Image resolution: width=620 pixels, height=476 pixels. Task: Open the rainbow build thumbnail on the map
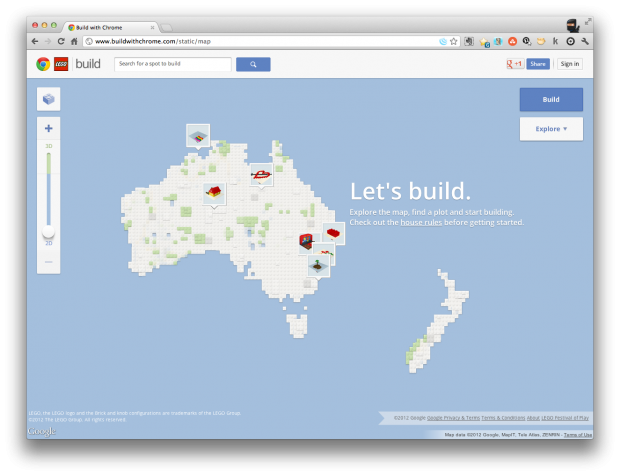198,136
